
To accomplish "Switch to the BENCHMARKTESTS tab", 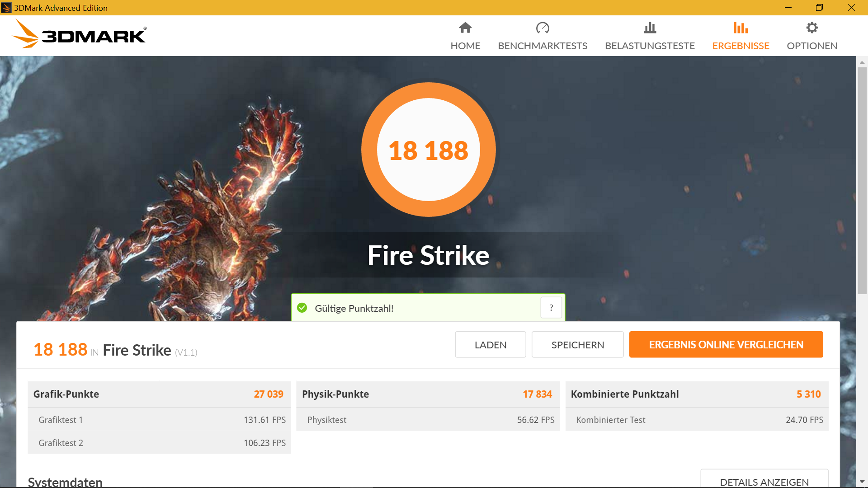I will coord(542,46).
